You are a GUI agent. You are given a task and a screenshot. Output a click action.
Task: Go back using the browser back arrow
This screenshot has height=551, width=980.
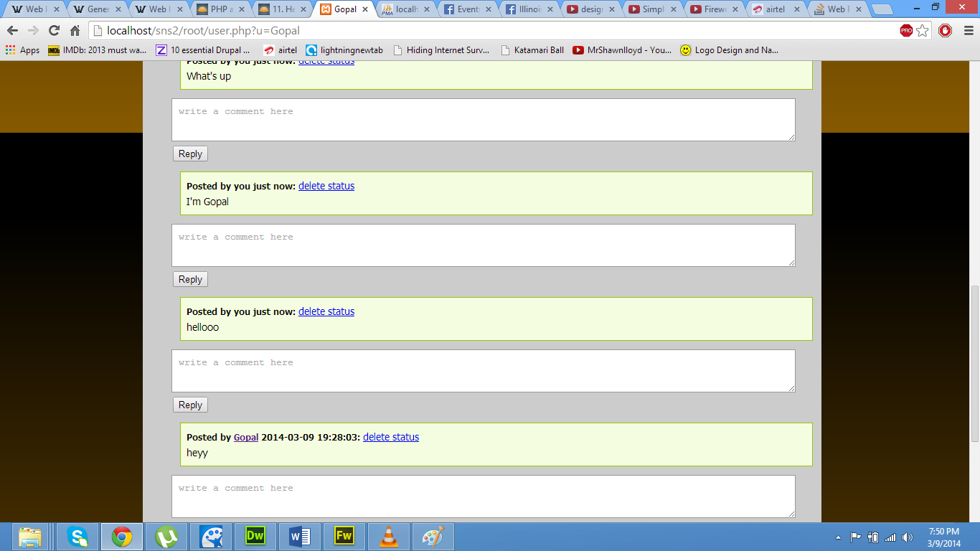(x=12, y=31)
